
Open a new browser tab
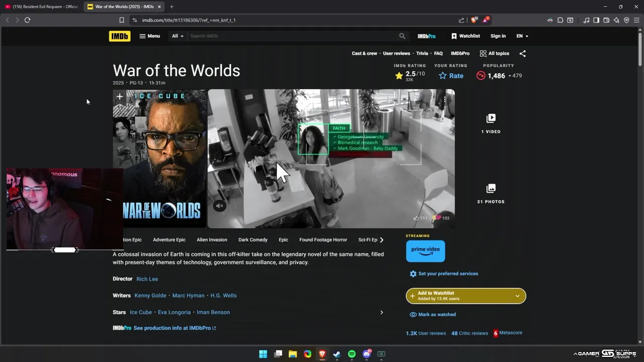pos(172,7)
